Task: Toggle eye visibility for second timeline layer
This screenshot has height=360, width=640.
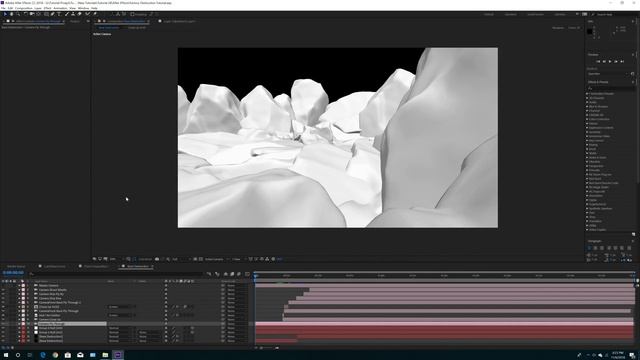Action: click(3, 290)
